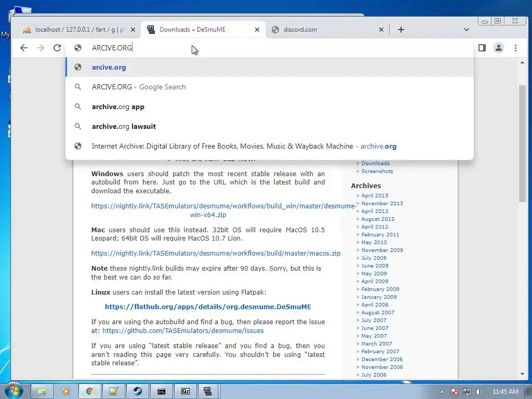Open the April 2008 archive
Image resolution: width=532 pixels, height=399 pixels.
(x=375, y=304)
